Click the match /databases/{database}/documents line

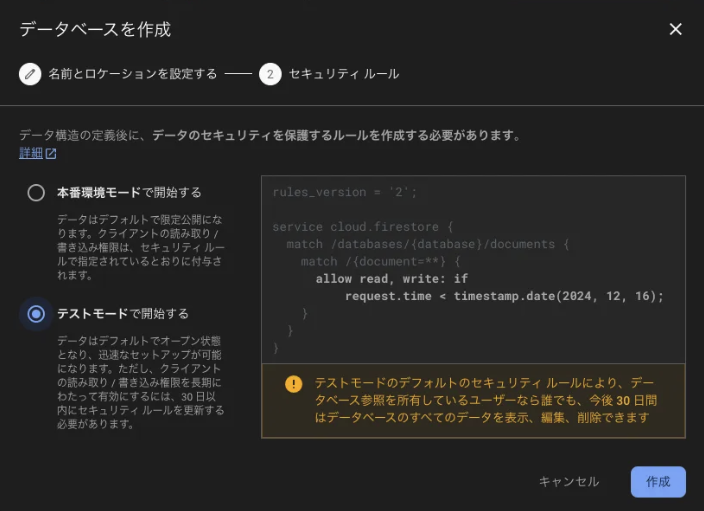[x=427, y=244]
